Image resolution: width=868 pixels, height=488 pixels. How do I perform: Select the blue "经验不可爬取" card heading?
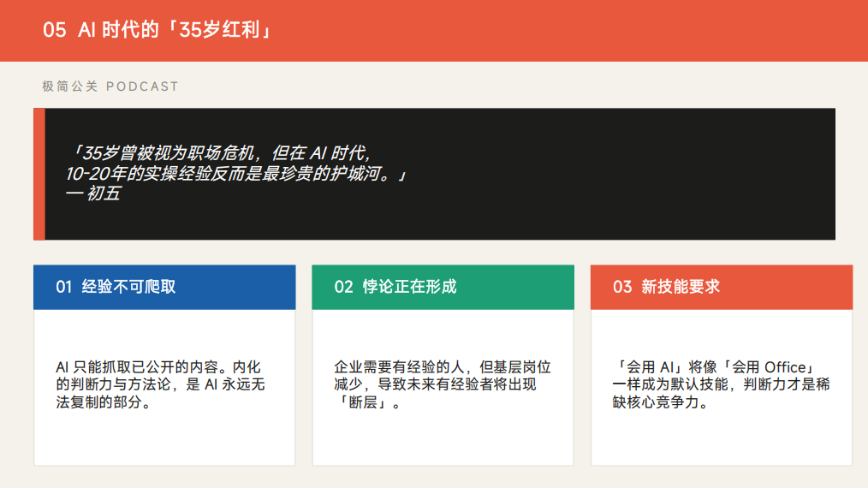coord(128,287)
